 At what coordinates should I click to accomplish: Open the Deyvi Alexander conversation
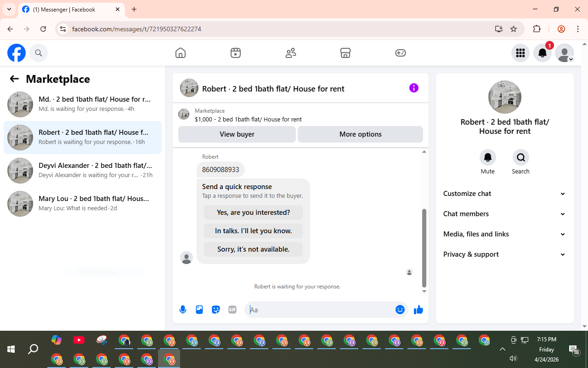click(83, 171)
